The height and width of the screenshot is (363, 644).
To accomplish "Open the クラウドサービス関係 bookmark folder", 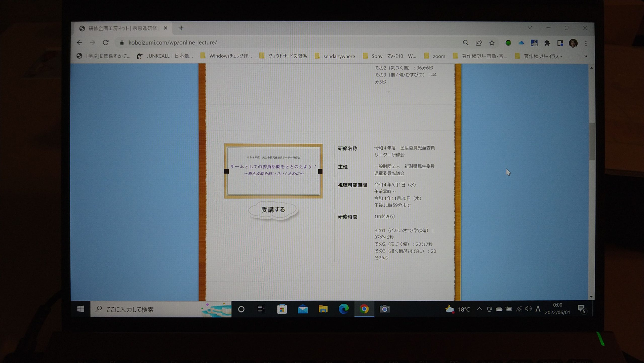I will (x=283, y=56).
